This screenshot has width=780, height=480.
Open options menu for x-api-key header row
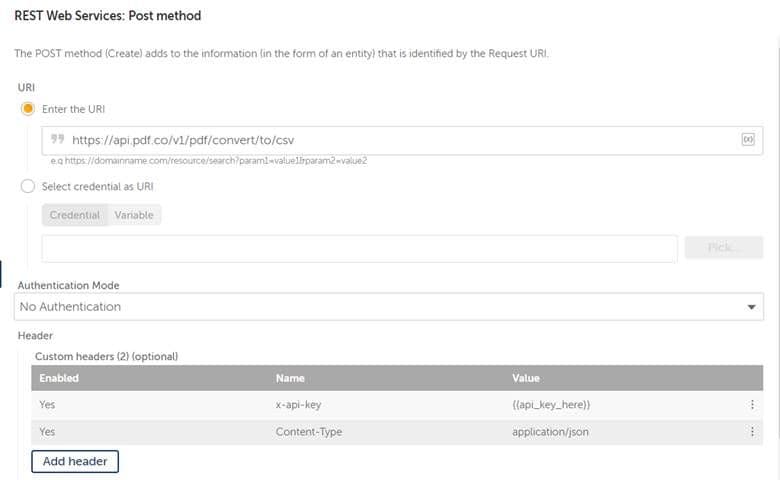(x=752, y=405)
